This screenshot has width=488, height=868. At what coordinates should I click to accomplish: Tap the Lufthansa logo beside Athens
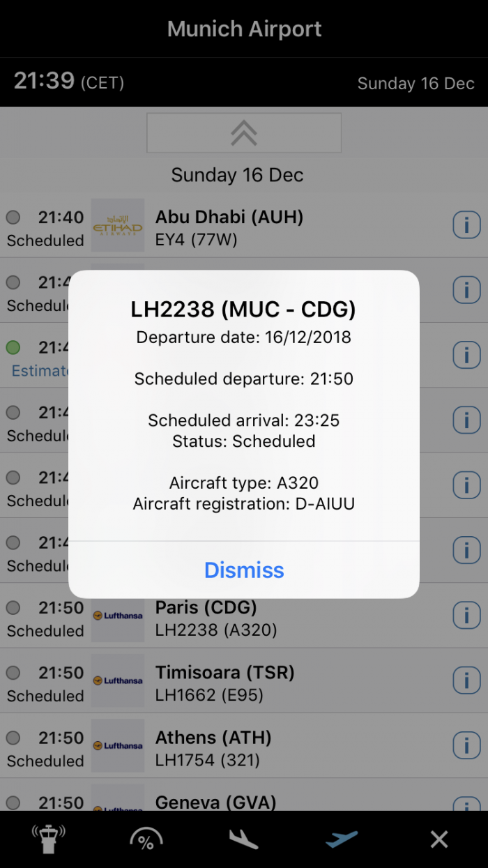117,745
